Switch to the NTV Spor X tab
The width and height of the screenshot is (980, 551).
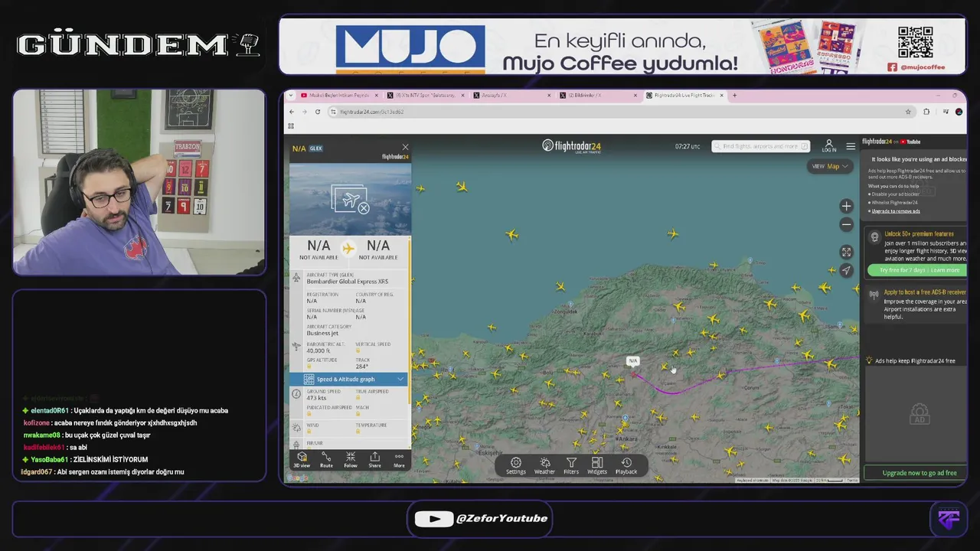point(426,96)
